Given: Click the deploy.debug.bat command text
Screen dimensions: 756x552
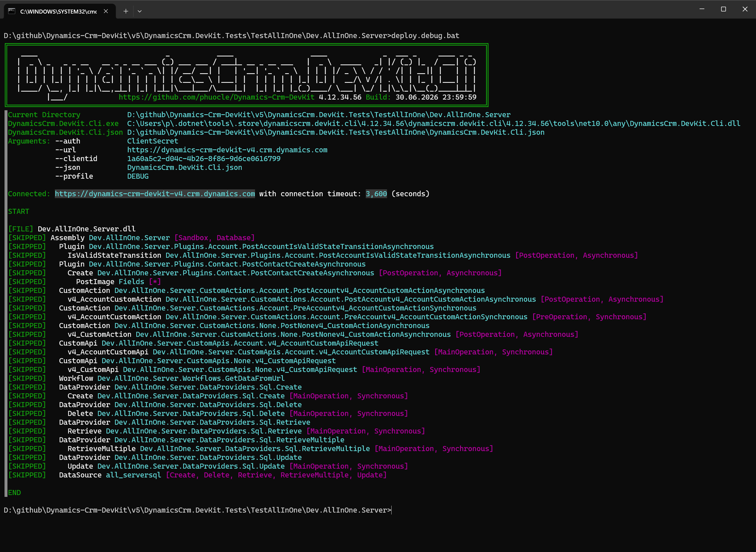Looking at the screenshot, I should pyautogui.click(x=425, y=36).
